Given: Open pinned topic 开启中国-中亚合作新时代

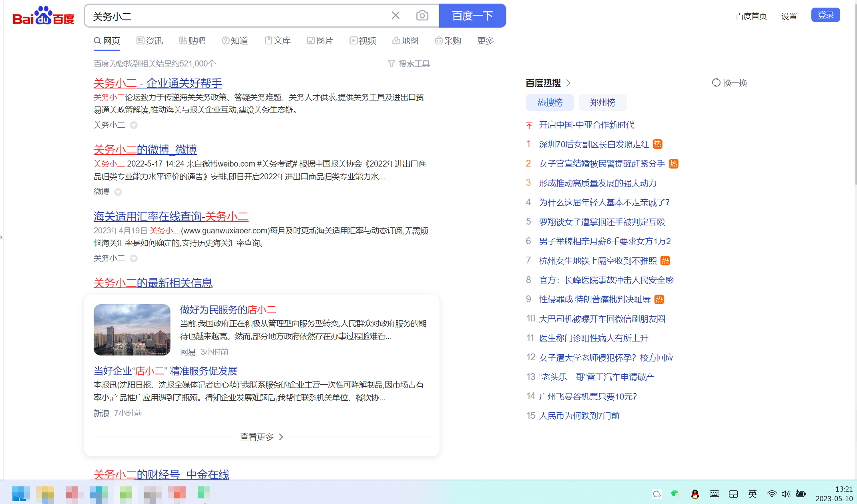Looking at the screenshot, I should pyautogui.click(x=586, y=124).
